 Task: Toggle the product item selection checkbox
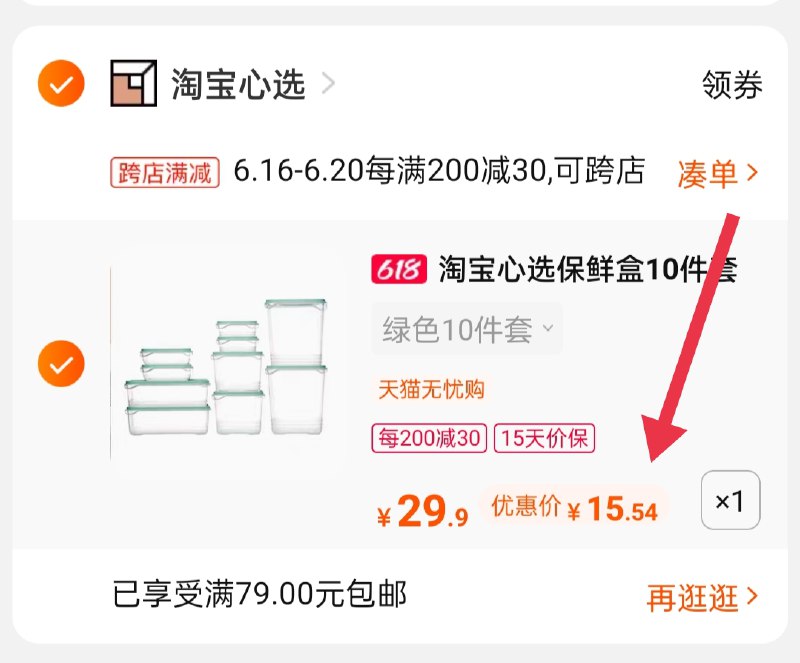[61, 362]
